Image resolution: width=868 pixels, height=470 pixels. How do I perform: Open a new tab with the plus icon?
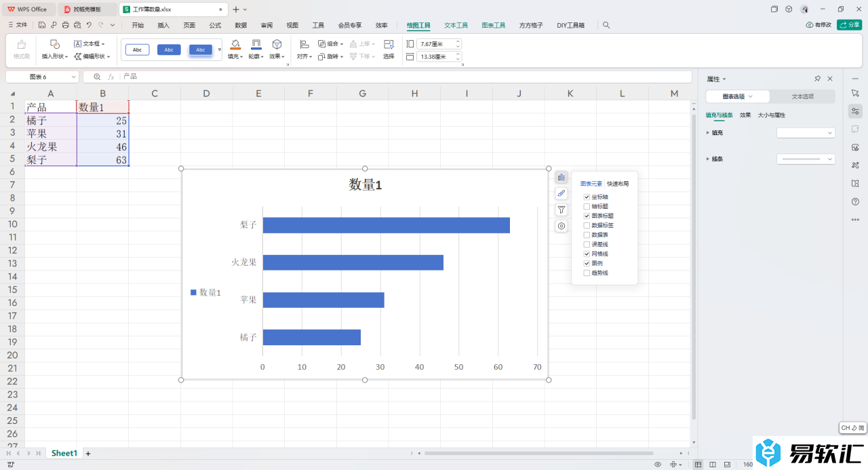[x=236, y=9]
